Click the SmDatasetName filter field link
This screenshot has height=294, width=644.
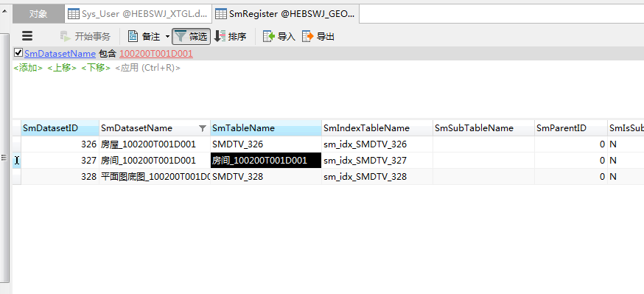[x=60, y=54]
